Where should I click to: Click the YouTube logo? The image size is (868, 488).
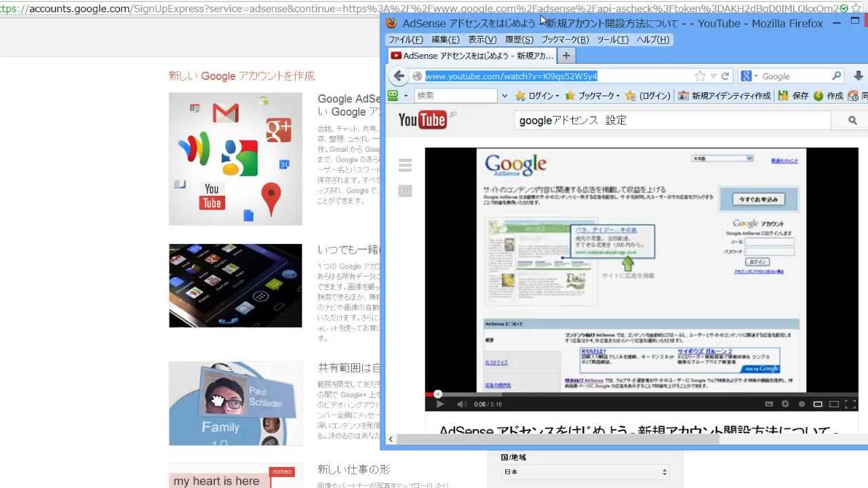tap(422, 120)
